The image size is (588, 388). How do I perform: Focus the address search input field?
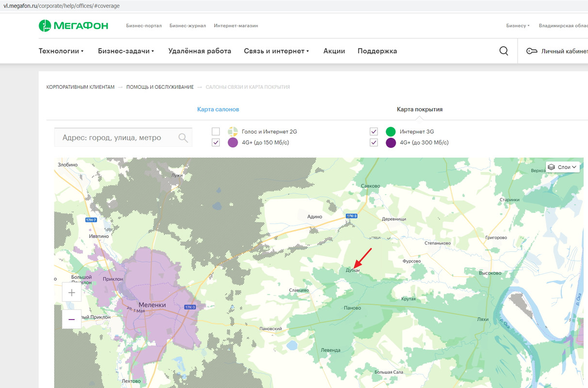point(123,138)
